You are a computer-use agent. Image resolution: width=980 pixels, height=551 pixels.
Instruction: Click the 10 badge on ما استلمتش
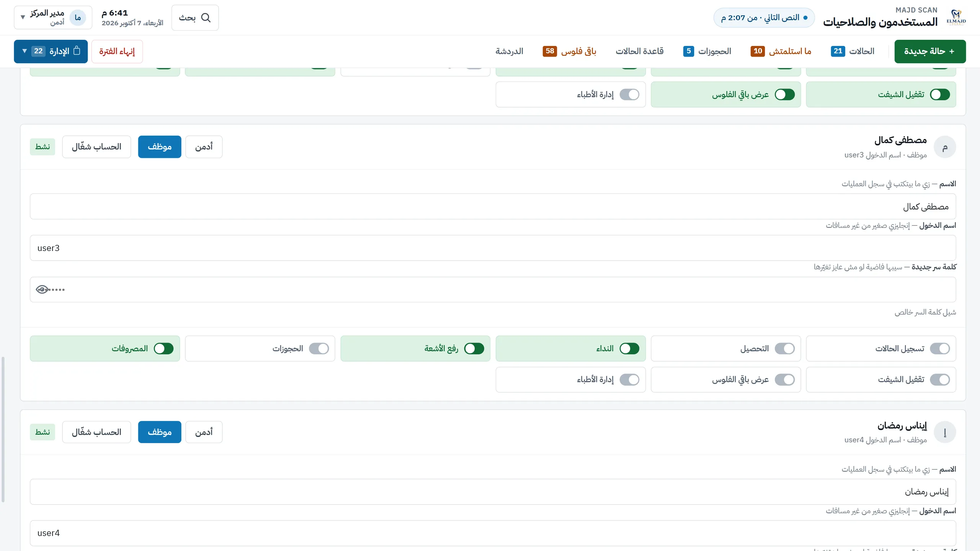pos(758,51)
